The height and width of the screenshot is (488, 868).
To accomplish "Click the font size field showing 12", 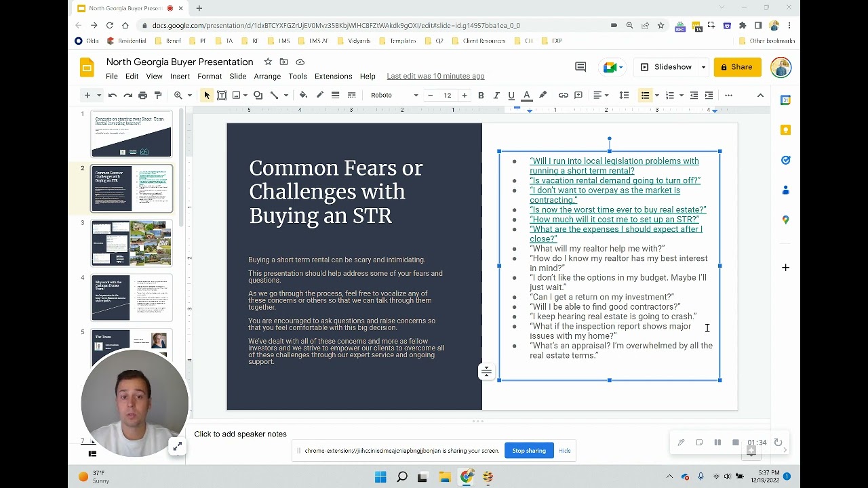I will click(x=448, y=96).
